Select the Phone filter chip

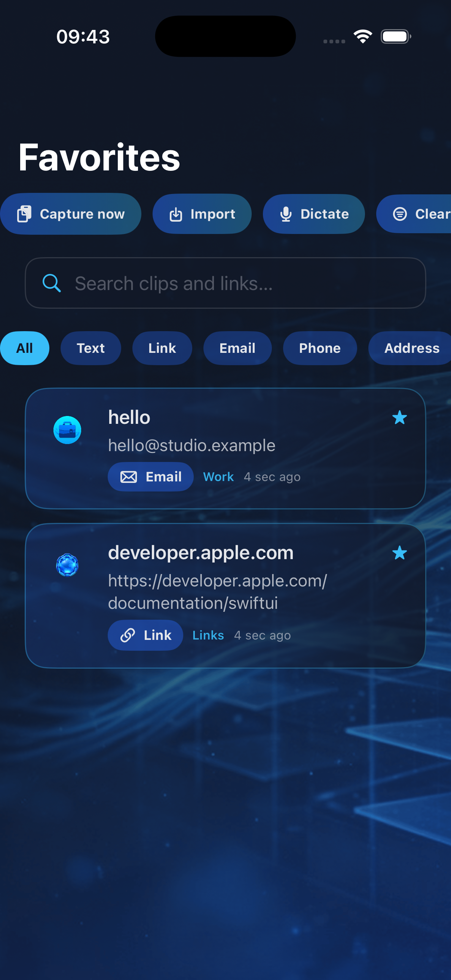click(320, 348)
